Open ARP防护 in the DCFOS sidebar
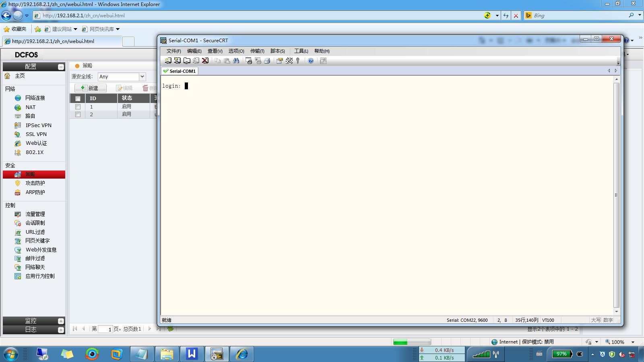Viewport: 644px width, 362px height. 35,192
